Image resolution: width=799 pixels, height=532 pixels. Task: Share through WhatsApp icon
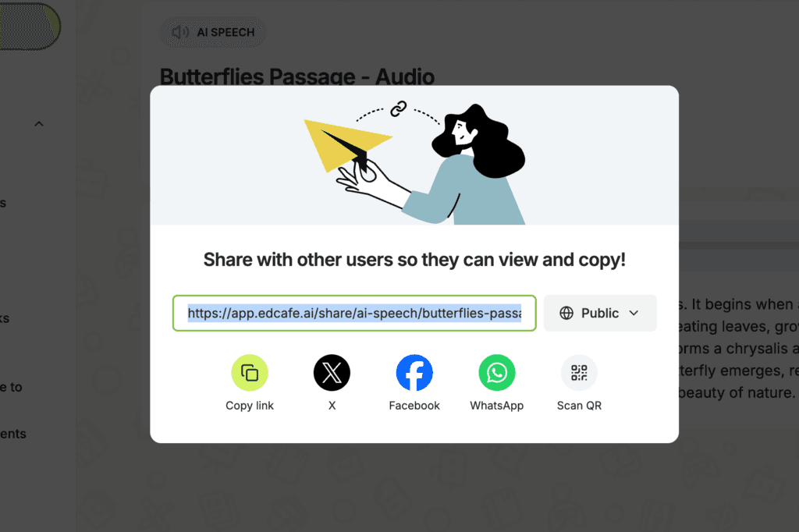(497, 373)
